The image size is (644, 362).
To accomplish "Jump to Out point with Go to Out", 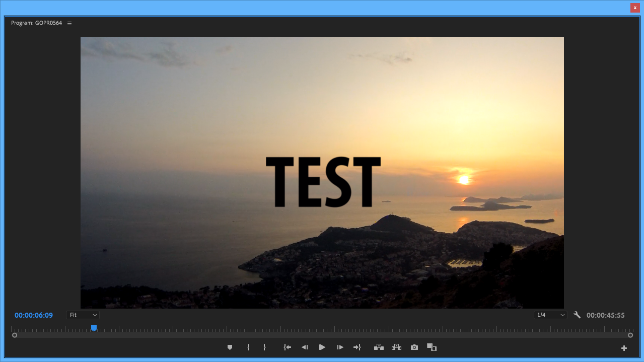I will coord(357,347).
